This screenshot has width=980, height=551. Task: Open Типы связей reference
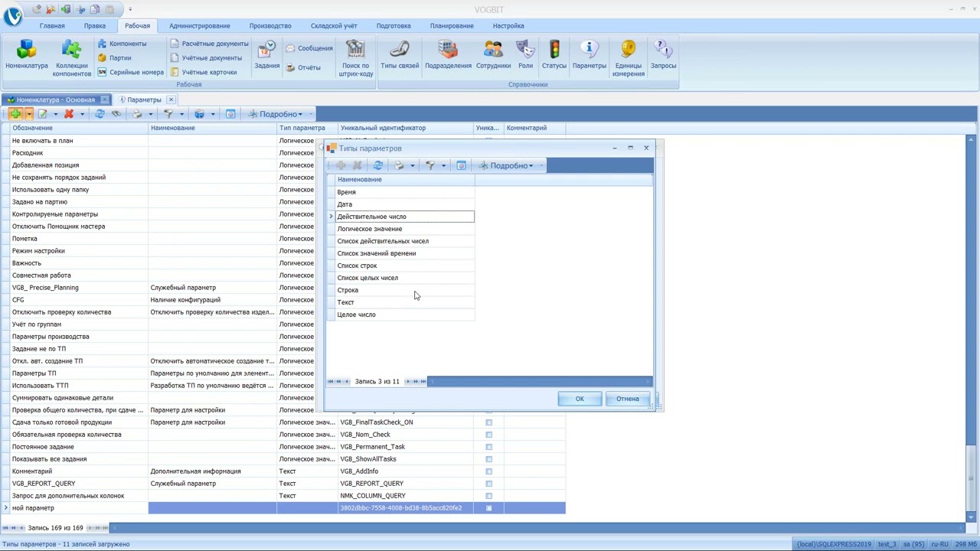[x=400, y=55]
